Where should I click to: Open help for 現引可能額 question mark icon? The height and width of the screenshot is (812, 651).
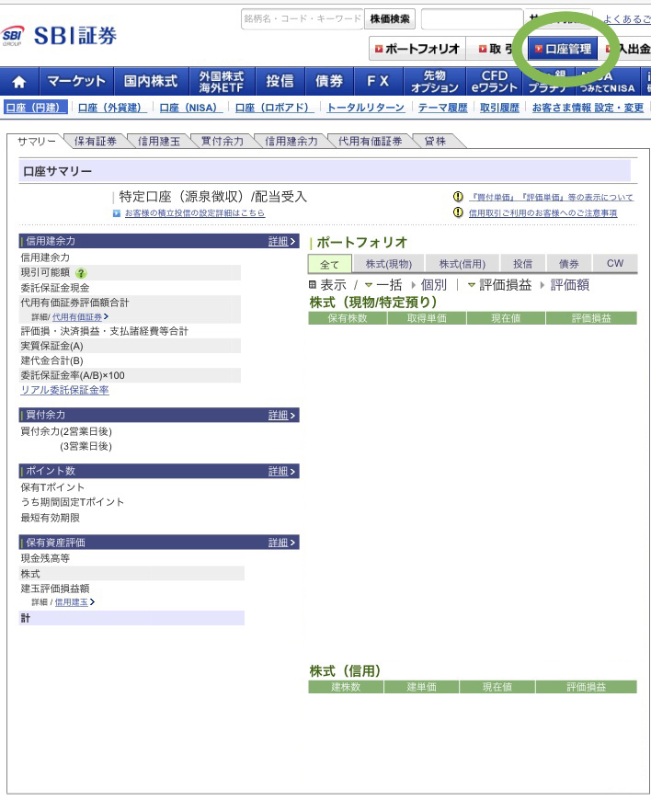click(x=81, y=273)
